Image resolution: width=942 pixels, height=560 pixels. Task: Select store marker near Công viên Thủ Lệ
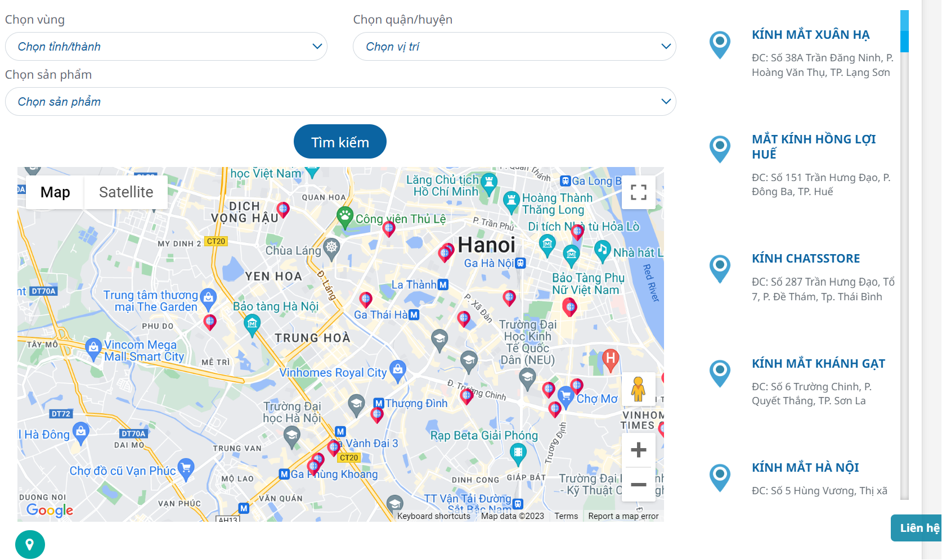pos(389,229)
